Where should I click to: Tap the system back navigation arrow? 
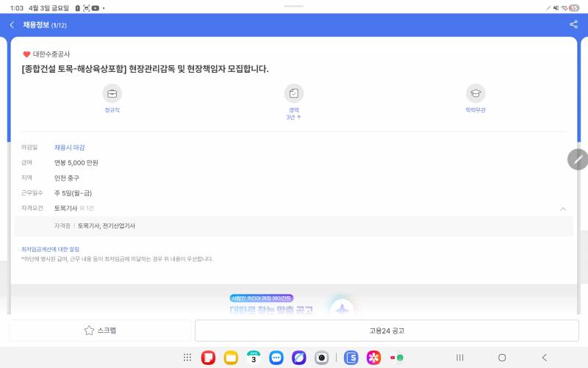pos(544,358)
